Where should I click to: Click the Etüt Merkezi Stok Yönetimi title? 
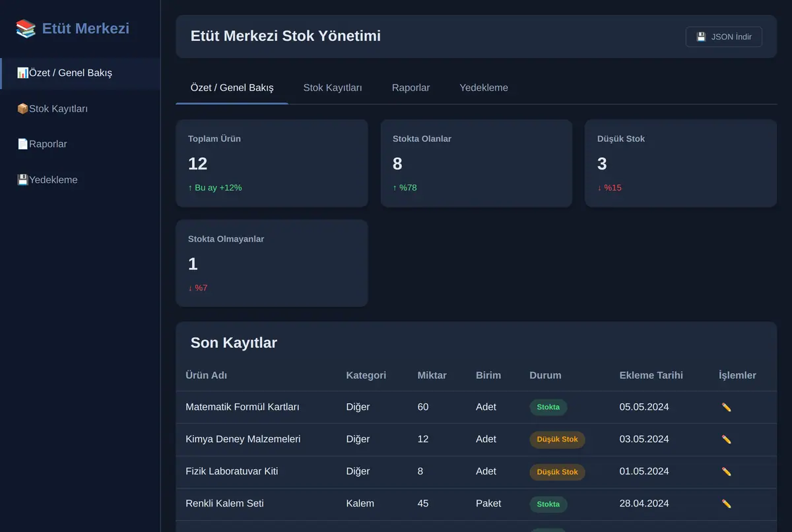pos(286,36)
